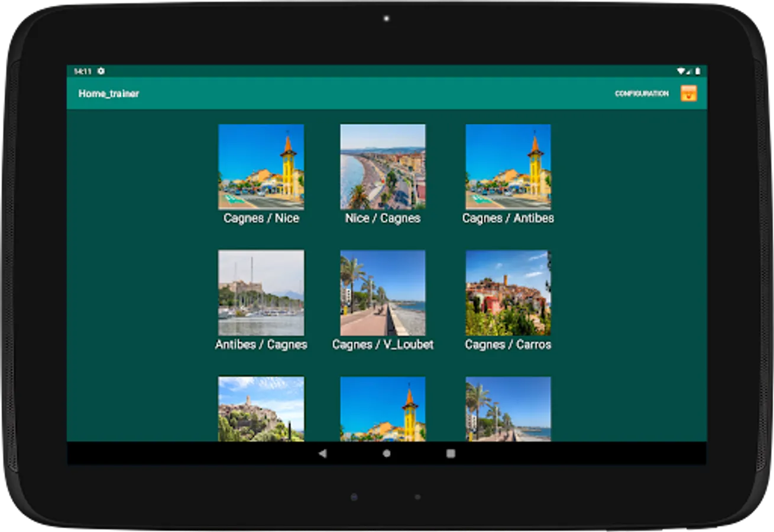Tap the bottom-row palm promenade photo
Viewport: 774px width, 532px height.
(508, 409)
